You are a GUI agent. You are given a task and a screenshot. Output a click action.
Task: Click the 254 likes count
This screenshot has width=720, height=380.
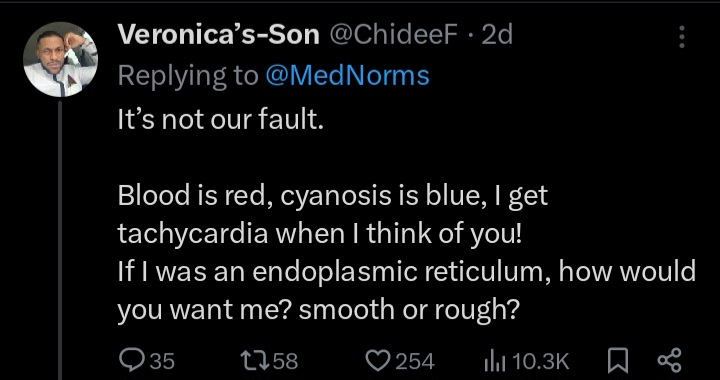click(x=415, y=361)
